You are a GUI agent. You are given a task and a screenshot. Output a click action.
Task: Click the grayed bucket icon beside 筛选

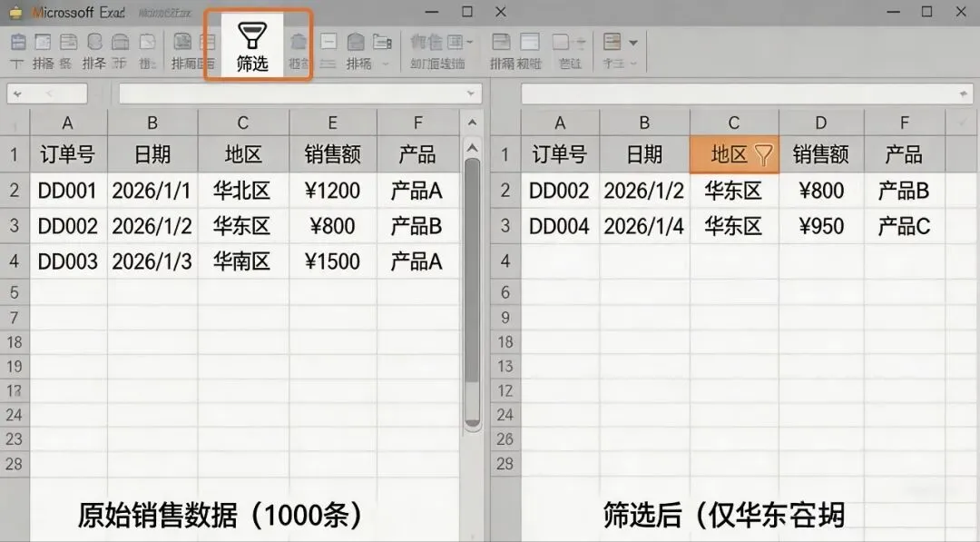pyautogui.click(x=299, y=43)
